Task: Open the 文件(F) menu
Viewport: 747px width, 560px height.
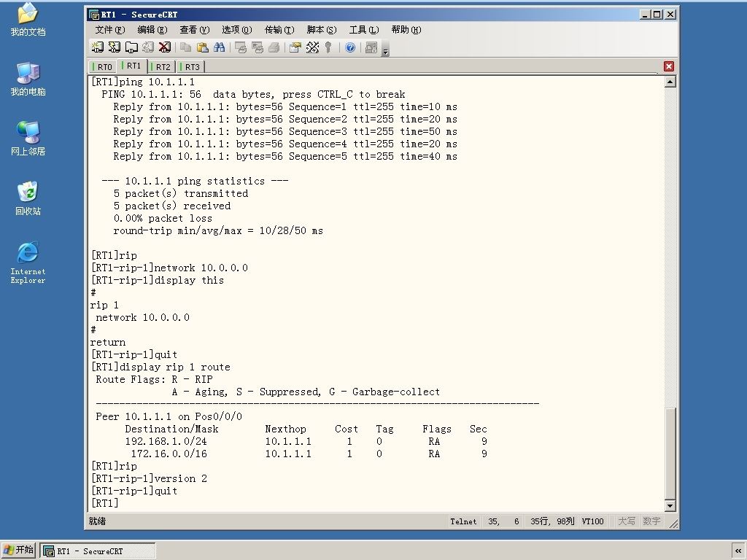Action: tap(109, 29)
